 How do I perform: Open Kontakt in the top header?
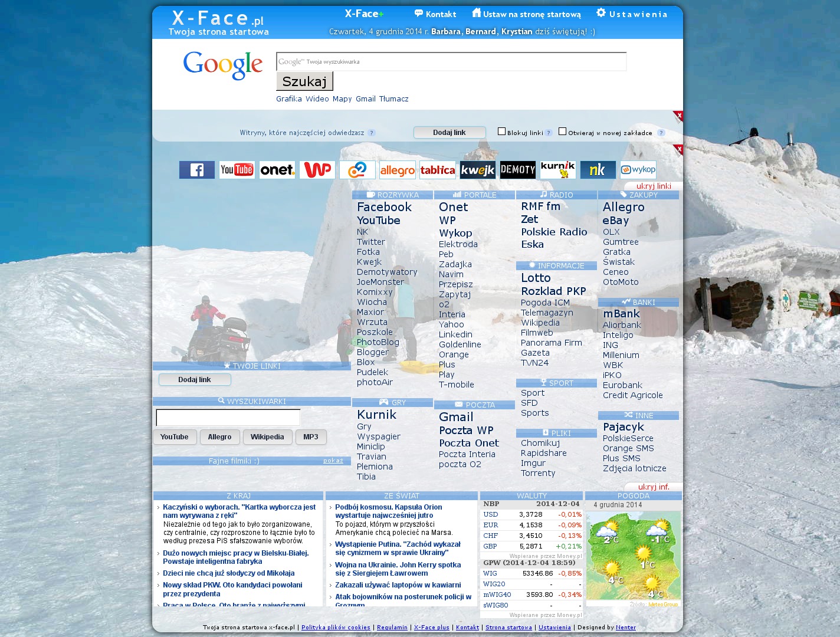(435, 14)
